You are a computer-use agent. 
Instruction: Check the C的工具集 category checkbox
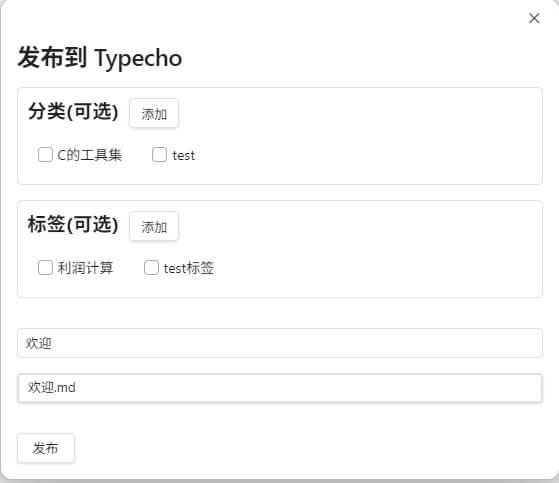pyautogui.click(x=45, y=155)
